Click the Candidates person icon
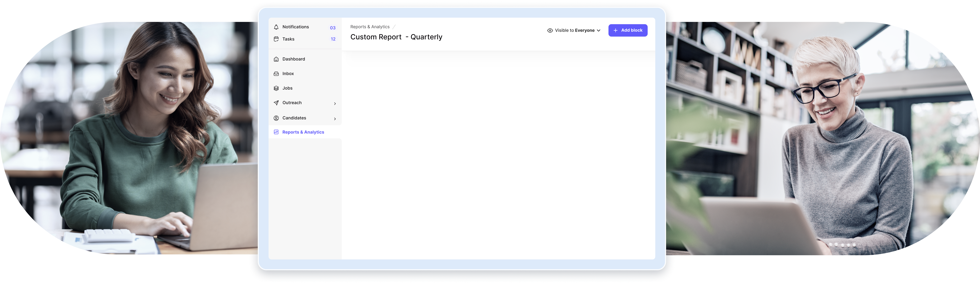The image size is (980, 284). tap(276, 118)
